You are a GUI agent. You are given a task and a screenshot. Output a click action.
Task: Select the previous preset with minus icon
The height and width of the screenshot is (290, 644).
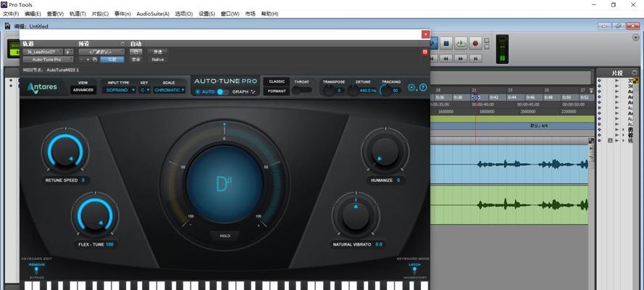82,59
